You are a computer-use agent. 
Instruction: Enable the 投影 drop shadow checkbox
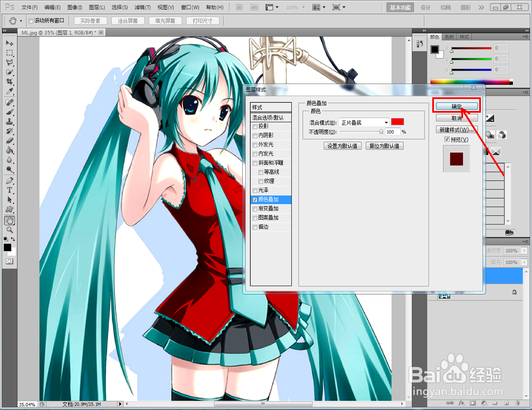point(255,126)
